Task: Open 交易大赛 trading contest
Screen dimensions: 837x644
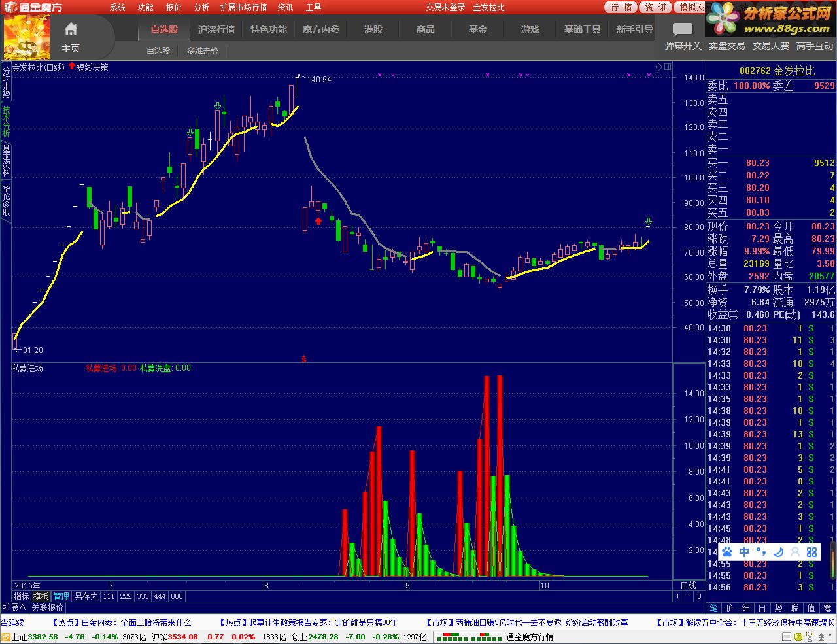Action: click(770, 46)
